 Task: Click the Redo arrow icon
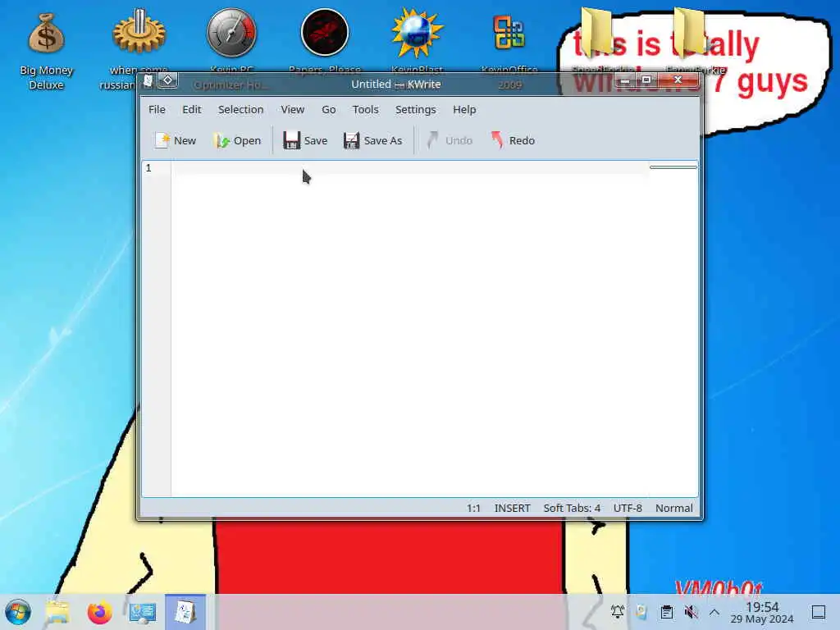497,140
